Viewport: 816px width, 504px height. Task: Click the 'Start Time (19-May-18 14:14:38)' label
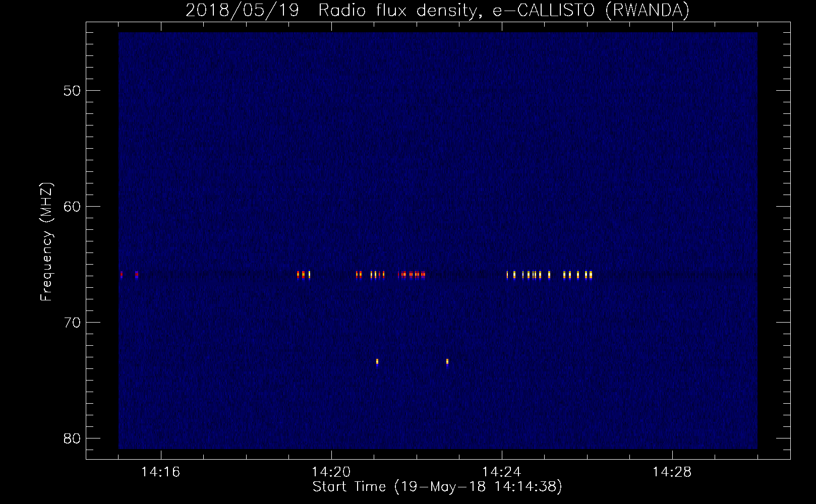(437, 487)
